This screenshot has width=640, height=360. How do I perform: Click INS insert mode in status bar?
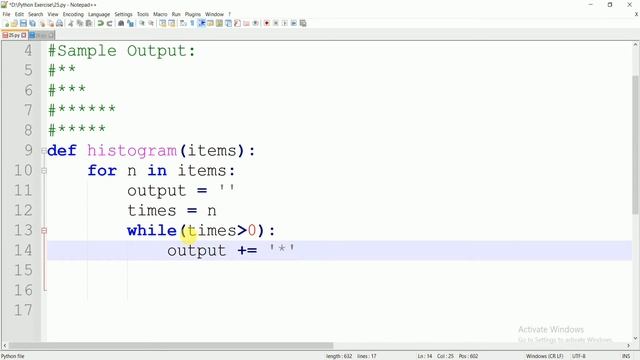tap(626, 356)
